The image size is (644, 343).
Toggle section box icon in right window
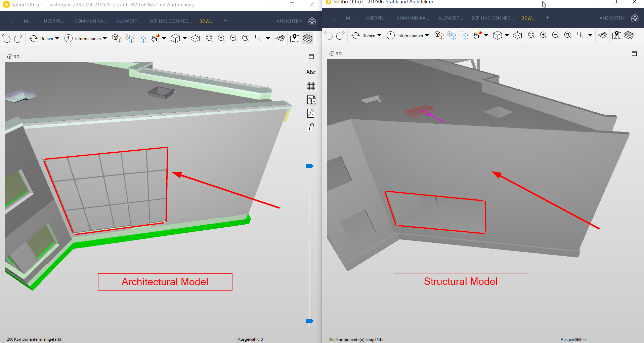tap(517, 35)
